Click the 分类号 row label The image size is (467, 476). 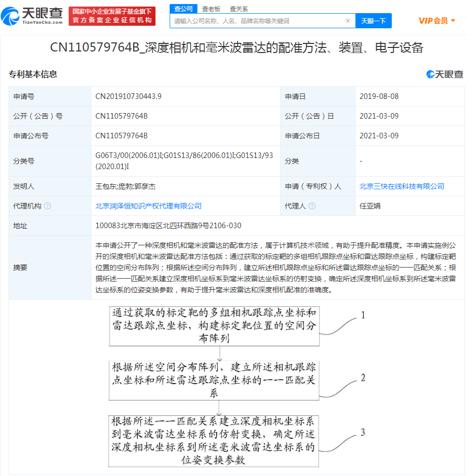click(24, 161)
